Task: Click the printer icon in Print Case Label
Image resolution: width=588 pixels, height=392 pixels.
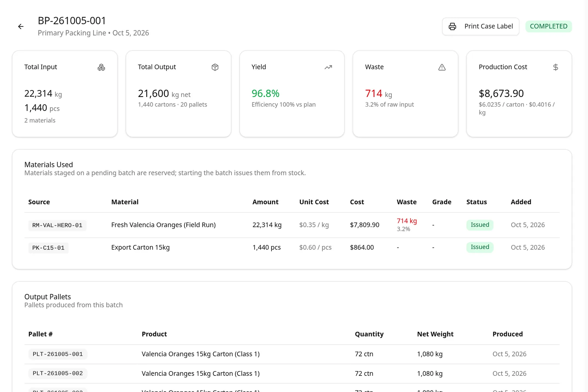Action: (x=452, y=26)
